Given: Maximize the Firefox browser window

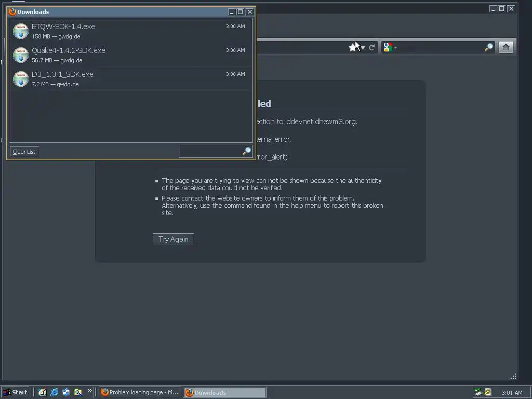Looking at the screenshot, I should tap(501, 9).
